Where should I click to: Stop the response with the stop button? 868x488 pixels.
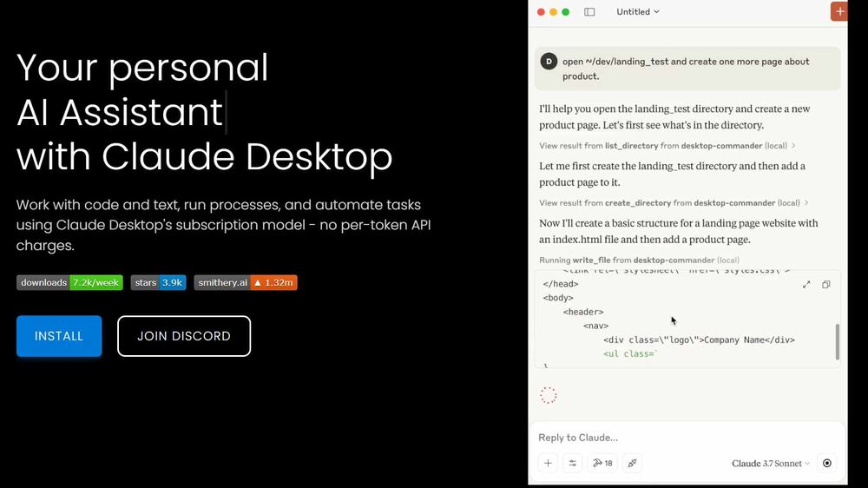coord(827,463)
